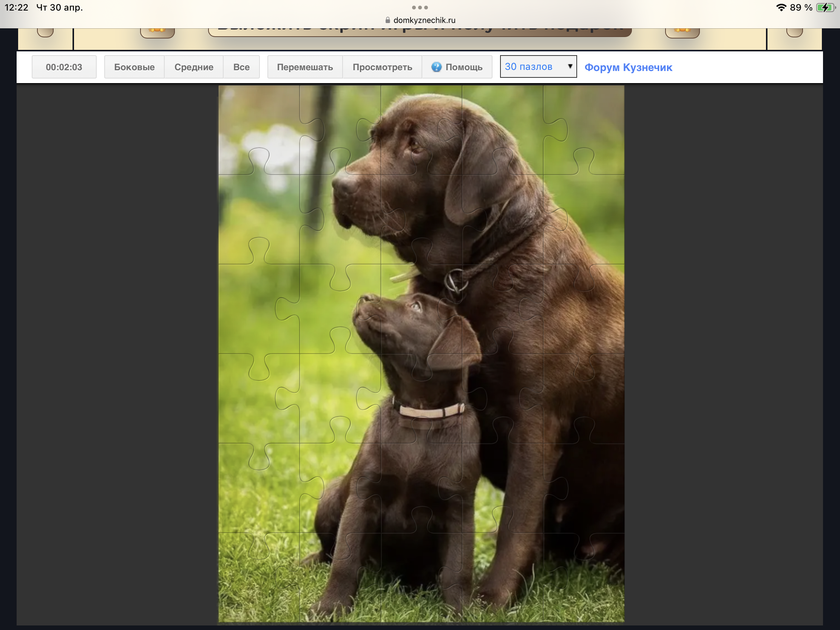This screenshot has width=840, height=630.
Task: Show only edge pieces with Боковые
Action: click(134, 67)
